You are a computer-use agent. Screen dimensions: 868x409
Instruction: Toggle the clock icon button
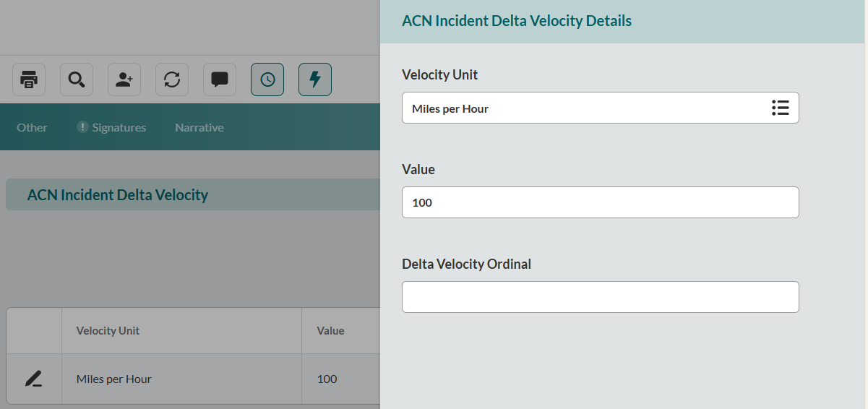coord(267,79)
